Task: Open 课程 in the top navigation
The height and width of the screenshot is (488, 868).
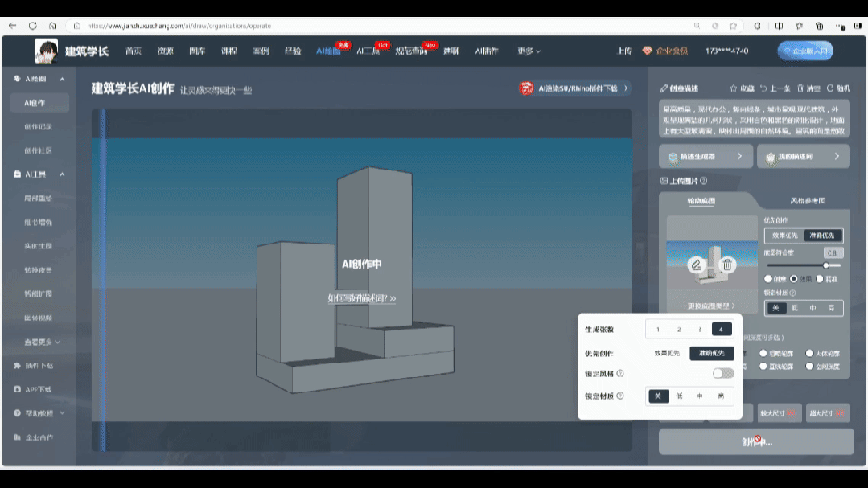Action: (229, 51)
